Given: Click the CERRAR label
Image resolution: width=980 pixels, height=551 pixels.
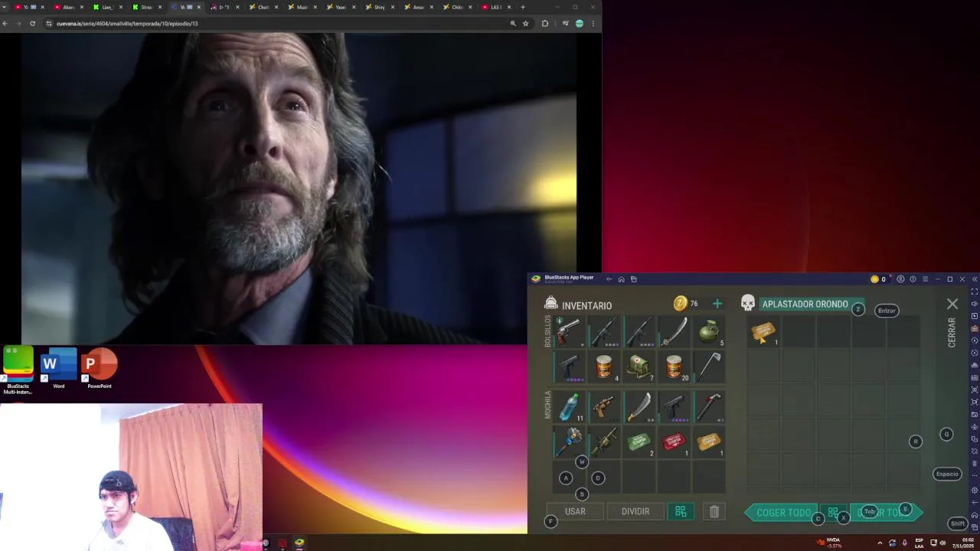Looking at the screenshot, I should [x=952, y=333].
